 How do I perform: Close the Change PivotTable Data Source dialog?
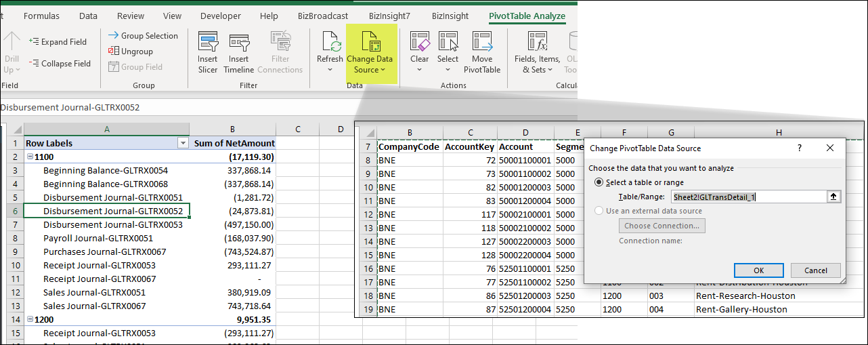pos(830,148)
